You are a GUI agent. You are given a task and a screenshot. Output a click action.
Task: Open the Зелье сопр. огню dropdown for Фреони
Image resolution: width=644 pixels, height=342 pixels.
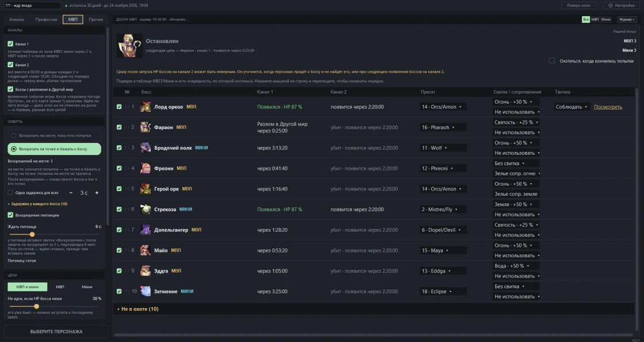click(x=517, y=173)
